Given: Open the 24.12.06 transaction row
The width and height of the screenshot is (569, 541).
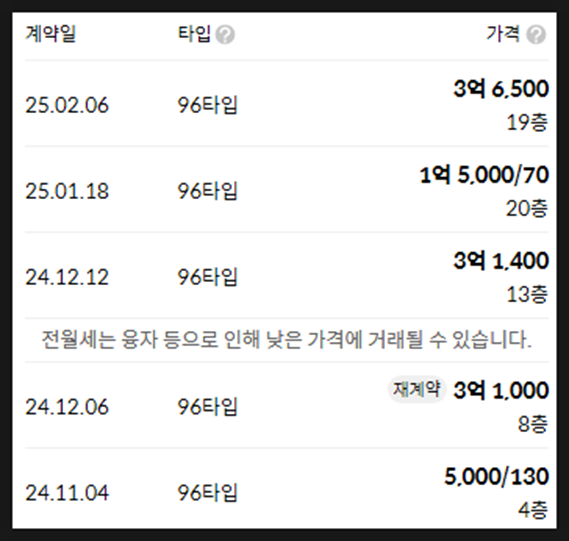Looking at the screenshot, I should coord(287,405).
